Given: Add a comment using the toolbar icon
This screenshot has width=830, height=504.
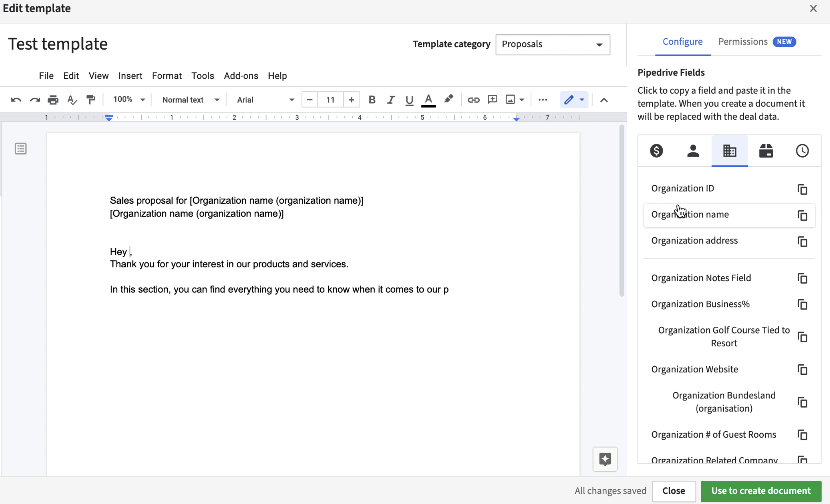Looking at the screenshot, I should point(492,99).
